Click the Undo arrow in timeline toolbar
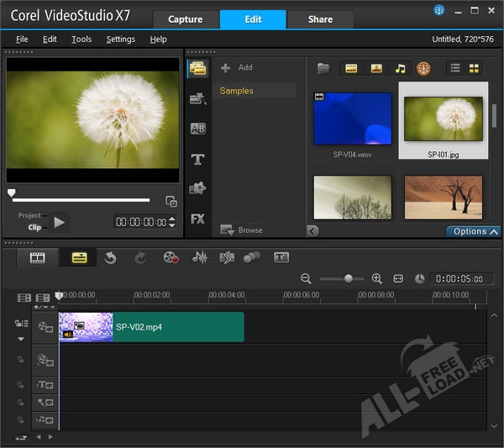This screenshot has width=504, height=448. pyautogui.click(x=110, y=258)
